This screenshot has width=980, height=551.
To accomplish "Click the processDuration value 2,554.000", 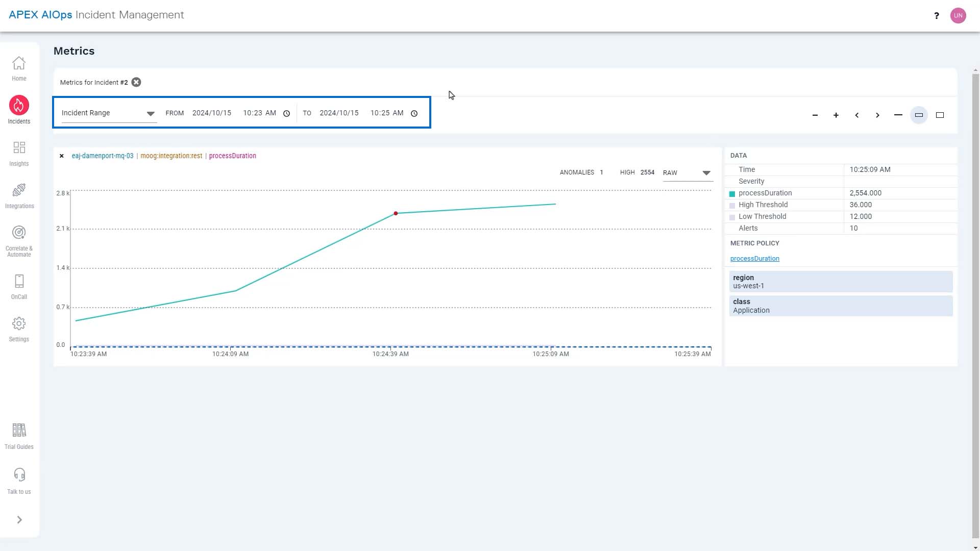I will pyautogui.click(x=865, y=193).
